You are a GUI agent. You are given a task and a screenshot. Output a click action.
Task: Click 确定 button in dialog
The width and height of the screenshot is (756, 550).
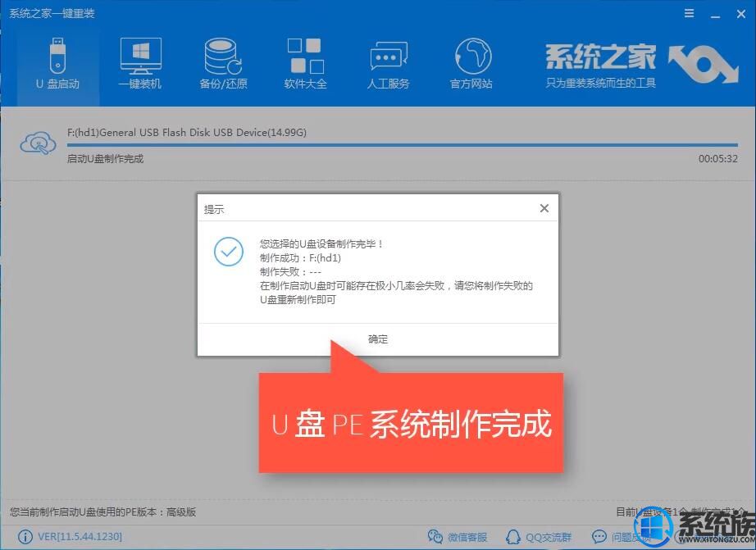pyautogui.click(x=378, y=339)
